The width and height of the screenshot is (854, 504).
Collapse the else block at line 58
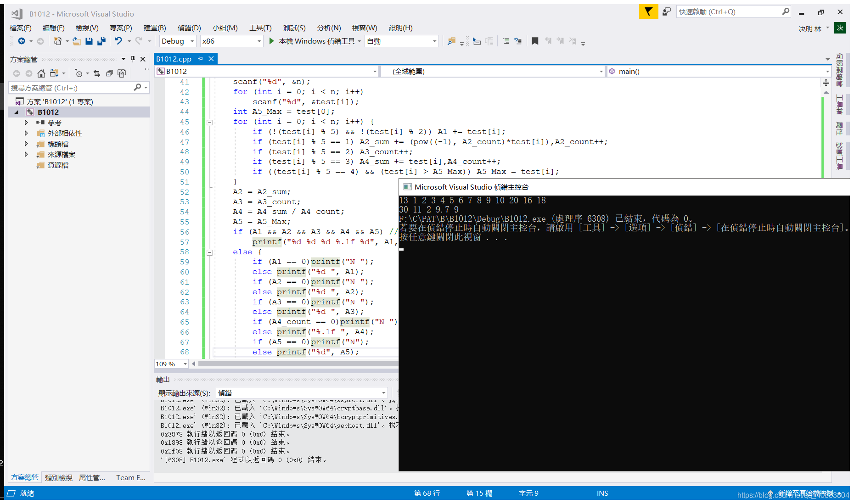point(209,252)
